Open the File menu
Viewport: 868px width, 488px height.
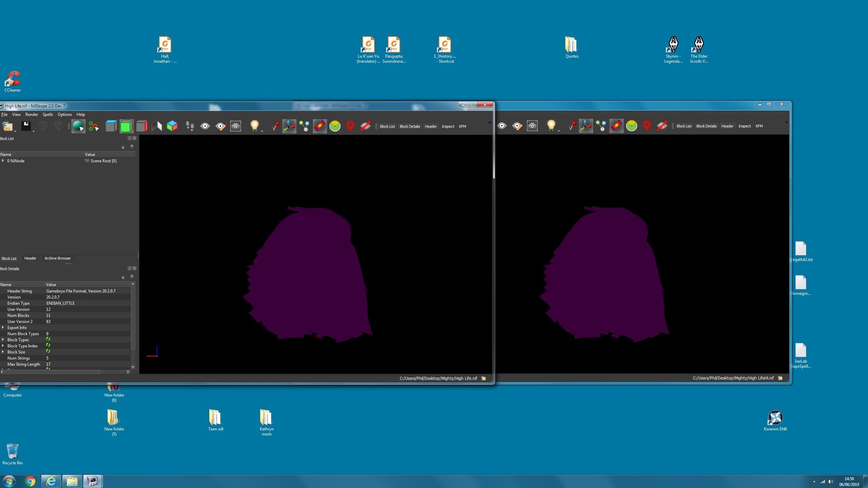[x=5, y=114]
